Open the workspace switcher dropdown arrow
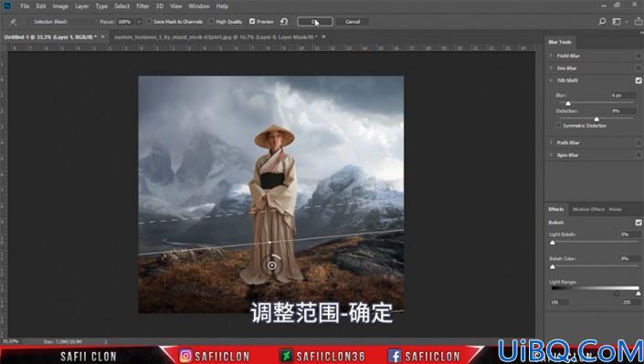Image resolution: width=644 pixels, height=364 pixels. pos(626,21)
